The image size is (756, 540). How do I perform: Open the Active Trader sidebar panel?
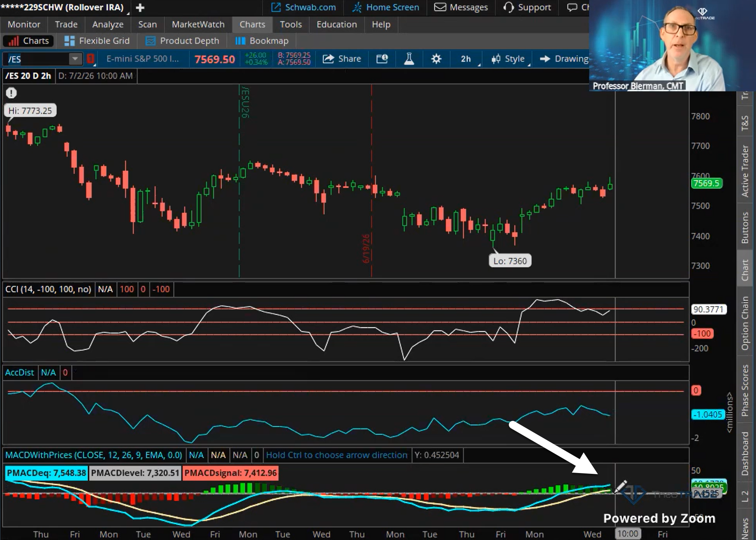[x=745, y=171]
